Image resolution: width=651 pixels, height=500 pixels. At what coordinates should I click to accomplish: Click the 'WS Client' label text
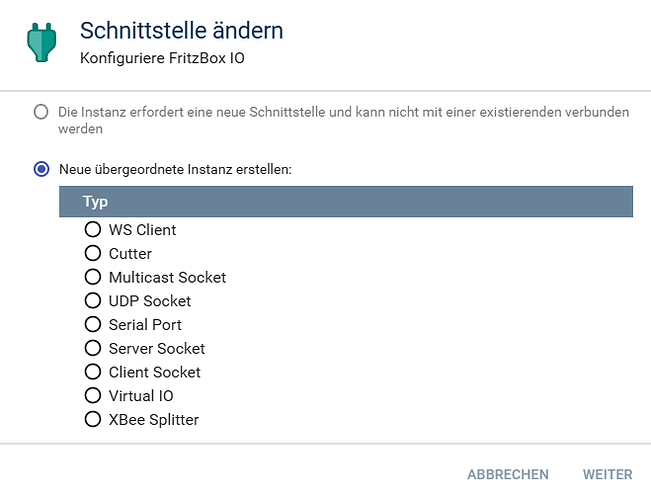click(142, 230)
